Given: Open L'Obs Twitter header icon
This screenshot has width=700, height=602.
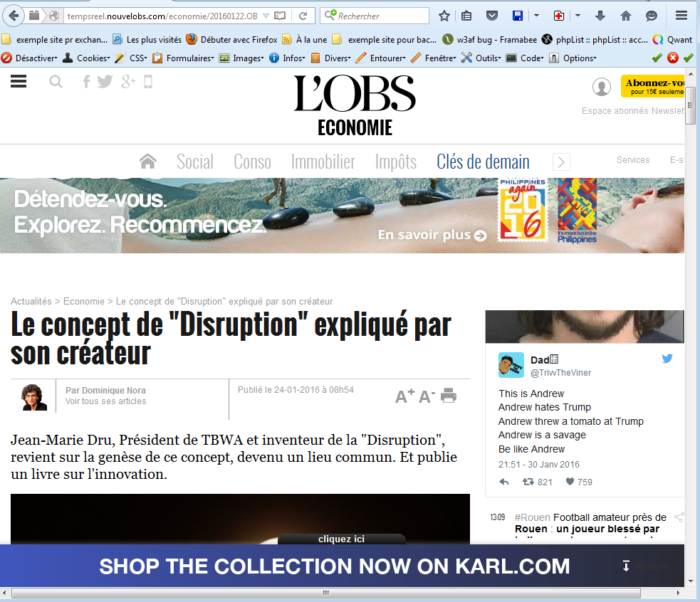Looking at the screenshot, I should (x=105, y=82).
